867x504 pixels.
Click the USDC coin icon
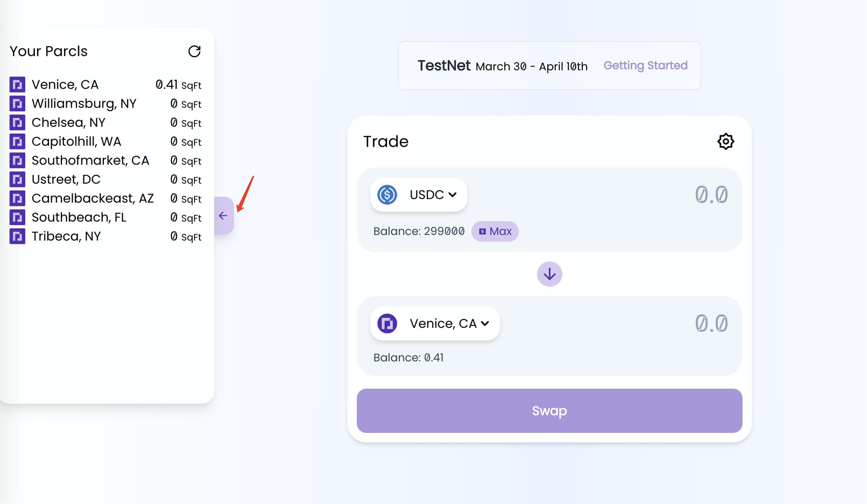[387, 195]
